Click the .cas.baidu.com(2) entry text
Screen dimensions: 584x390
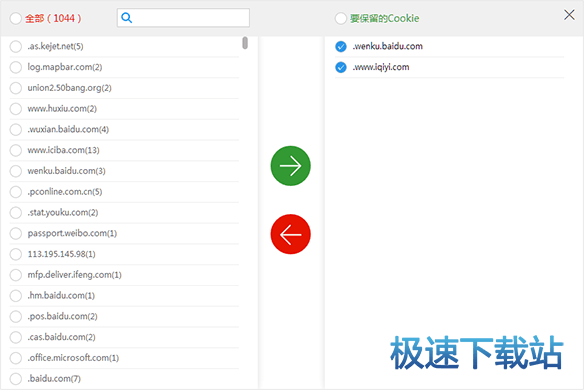pos(61,337)
